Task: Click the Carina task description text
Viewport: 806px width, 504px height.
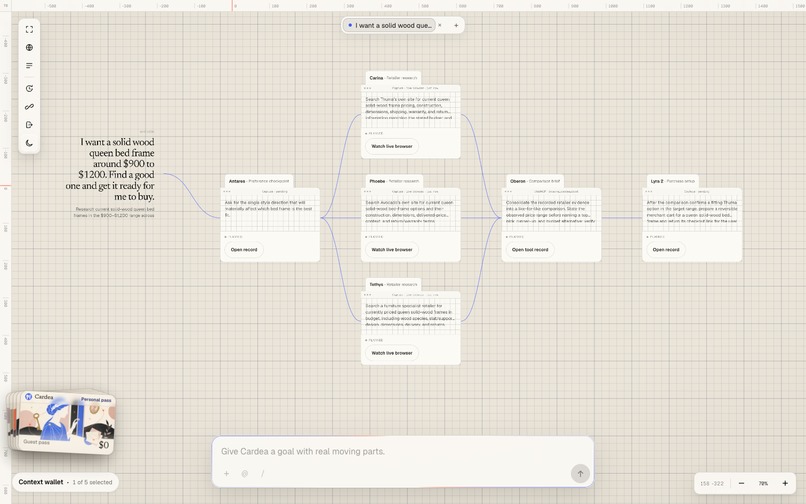Action: click(x=410, y=108)
